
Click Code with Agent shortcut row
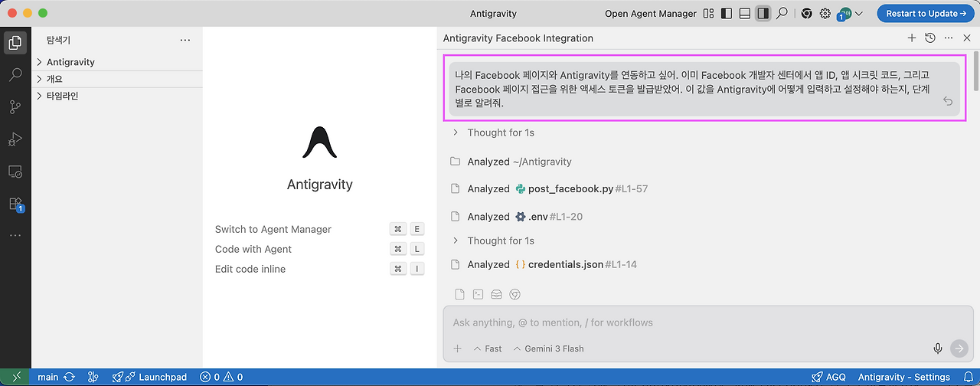point(319,249)
